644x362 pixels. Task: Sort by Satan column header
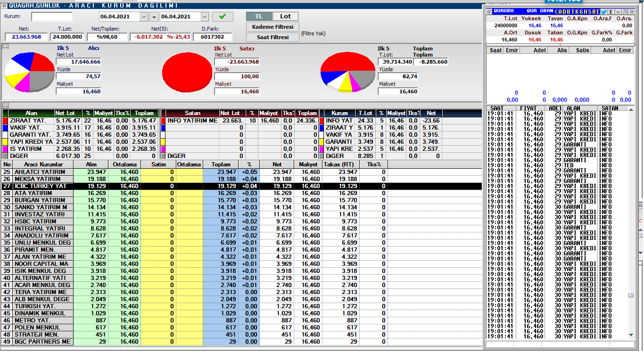point(192,113)
